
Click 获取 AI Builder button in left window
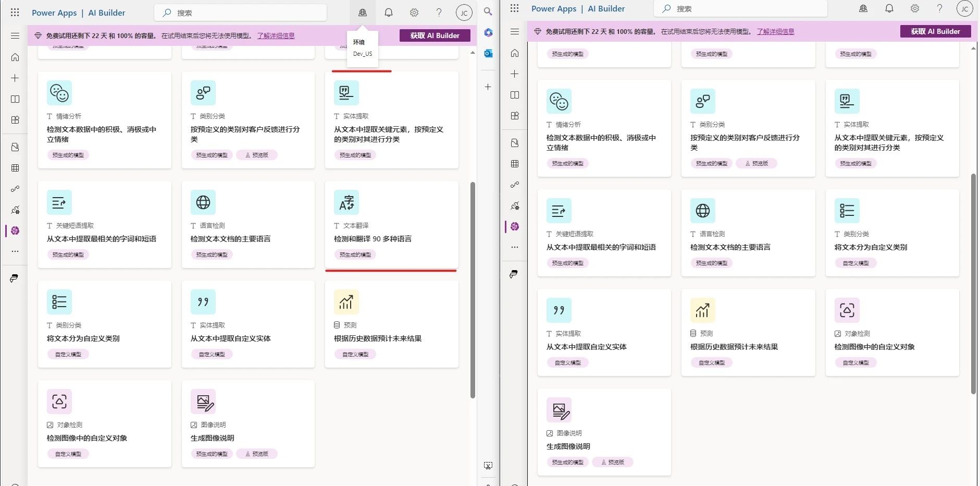point(435,35)
